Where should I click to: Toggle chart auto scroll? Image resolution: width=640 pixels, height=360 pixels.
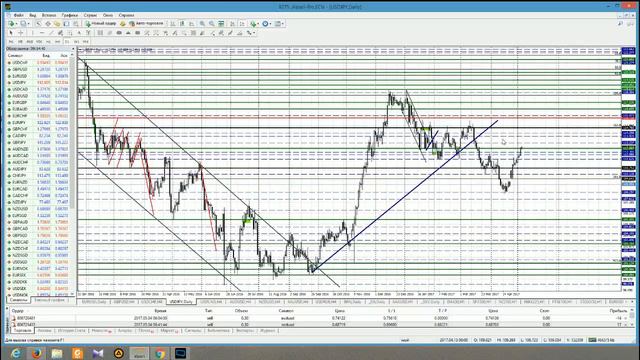tap(232, 24)
